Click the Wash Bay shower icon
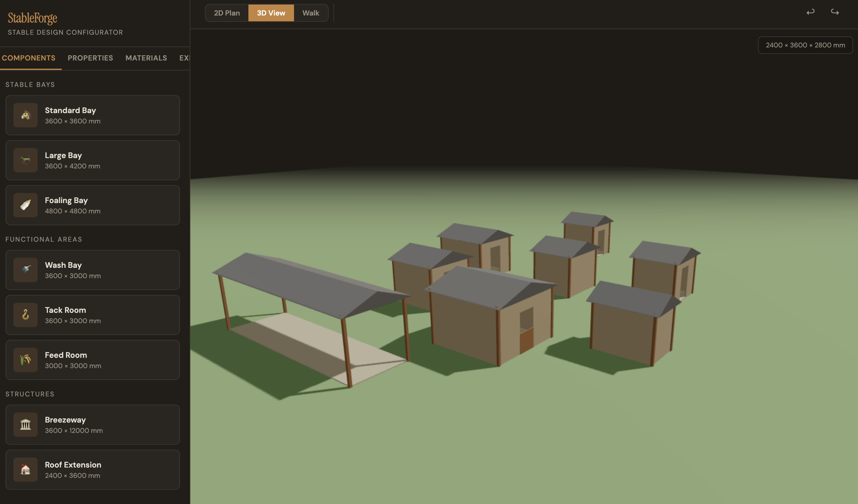Screen dimensions: 858x504 click(x=26, y=270)
